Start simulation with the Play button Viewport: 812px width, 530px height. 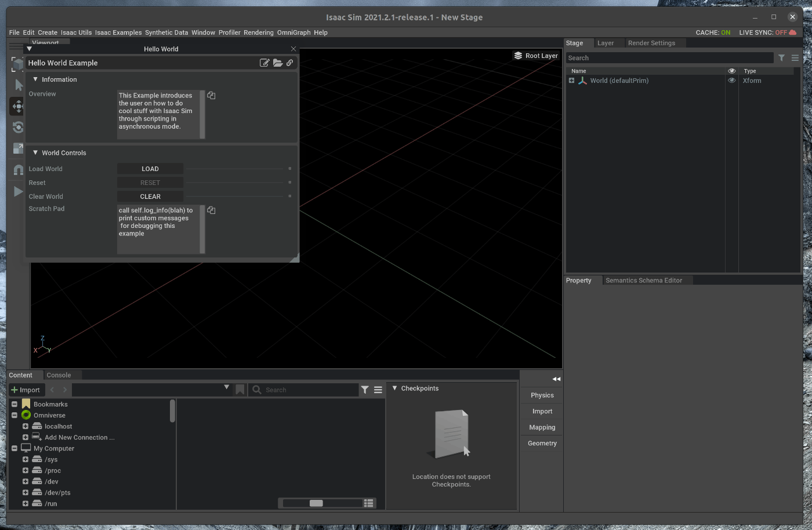pos(18,191)
